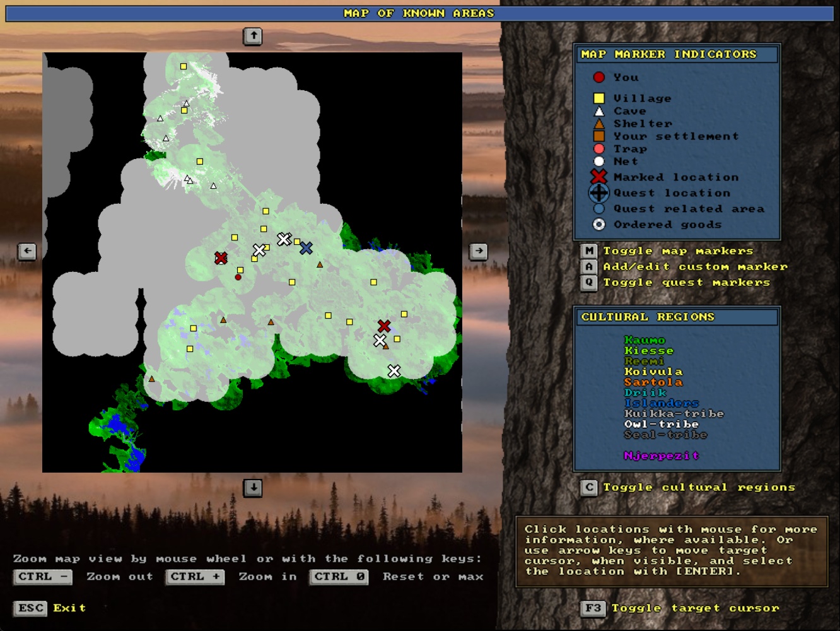Click the Njerpezit region name

pyautogui.click(x=662, y=456)
